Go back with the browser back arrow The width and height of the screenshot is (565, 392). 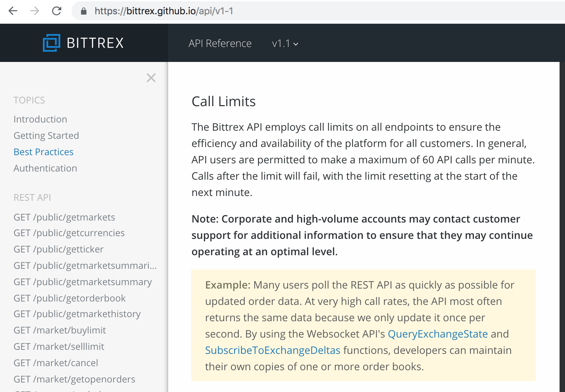coord(13,11)
